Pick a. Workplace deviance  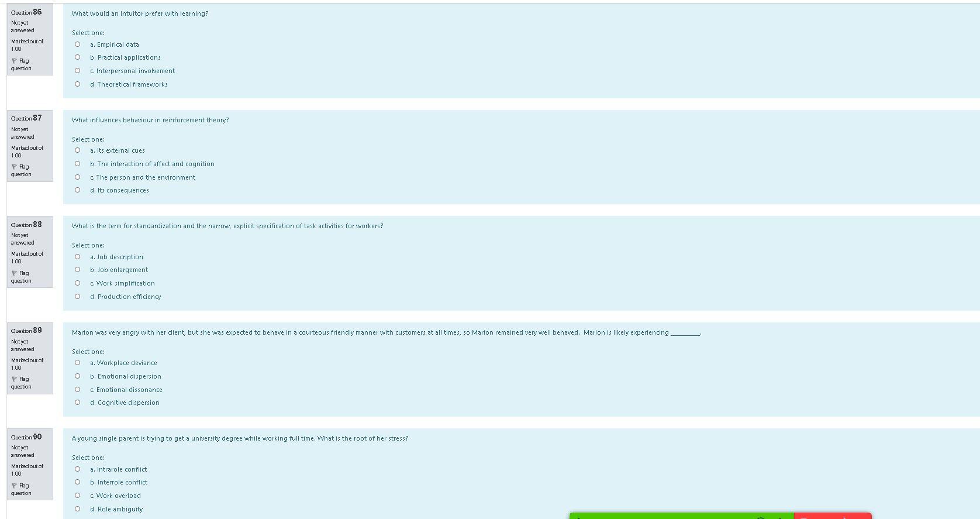tap(77, 363)
